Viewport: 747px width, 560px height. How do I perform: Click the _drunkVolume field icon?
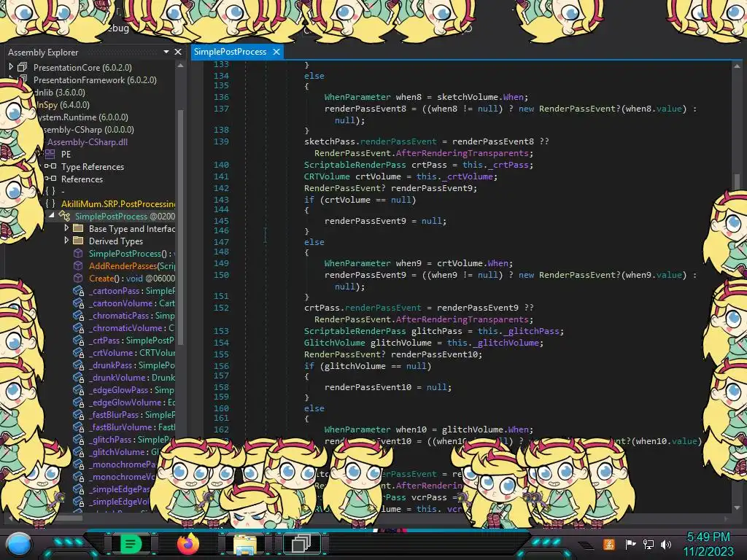(x=79, y=377)
